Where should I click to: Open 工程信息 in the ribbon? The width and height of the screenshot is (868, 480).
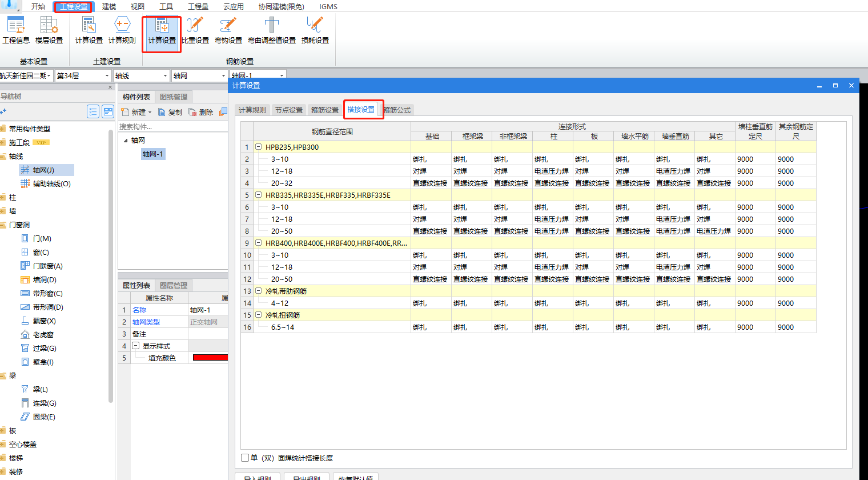coord(16,30)
